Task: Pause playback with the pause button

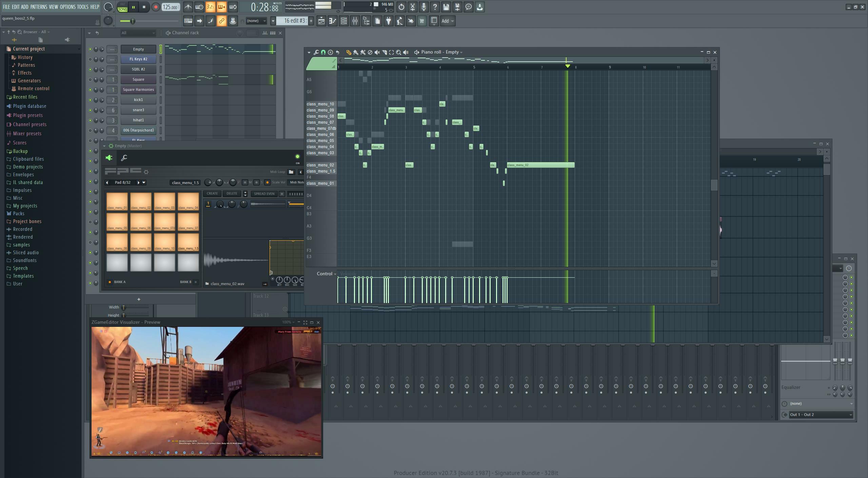Action: [134, 7]
